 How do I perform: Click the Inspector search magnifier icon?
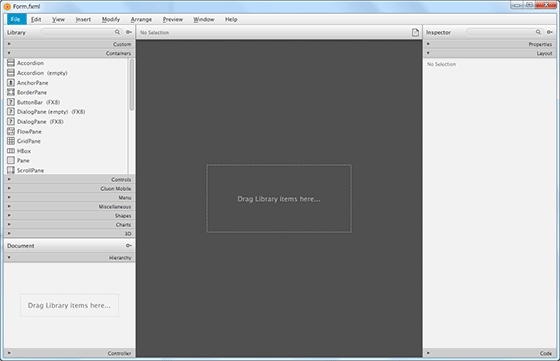tap(538, 32)
